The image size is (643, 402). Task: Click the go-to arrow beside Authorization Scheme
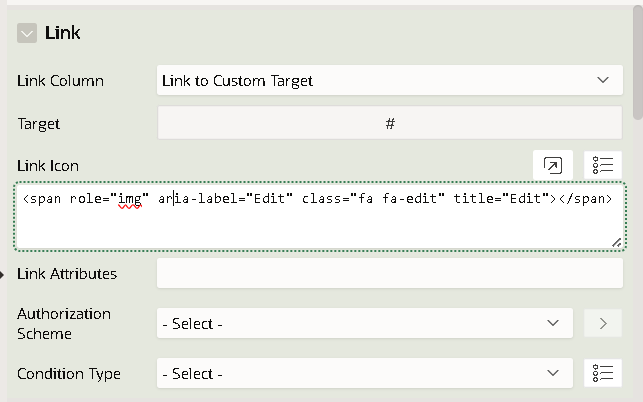[x=603, y=323]
